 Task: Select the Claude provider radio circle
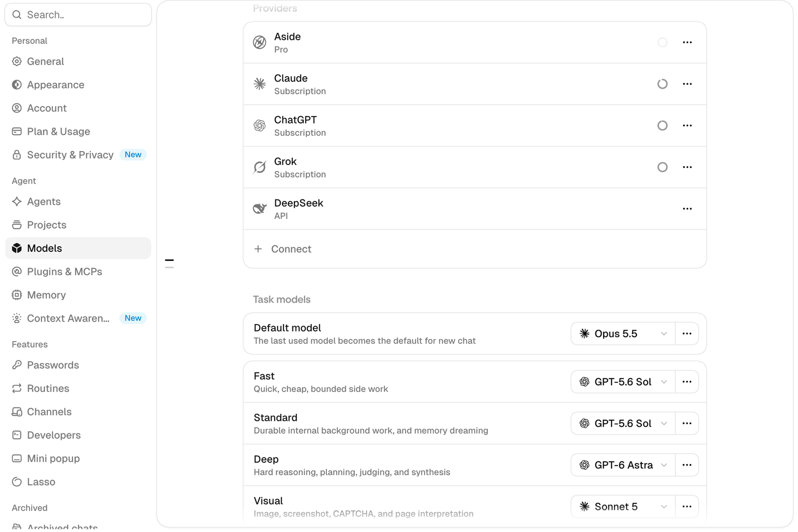pyautogui.click(x=662, y=84)
